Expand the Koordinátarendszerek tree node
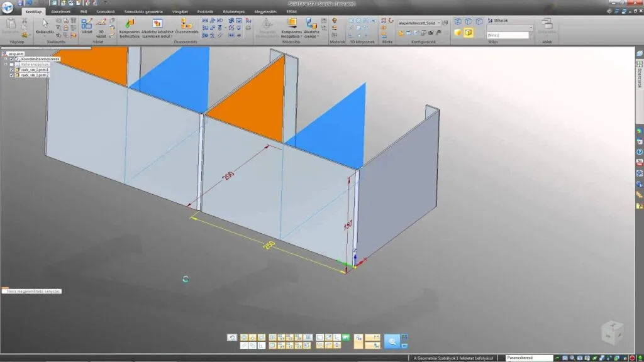The image size is (644, 362). 6,59
